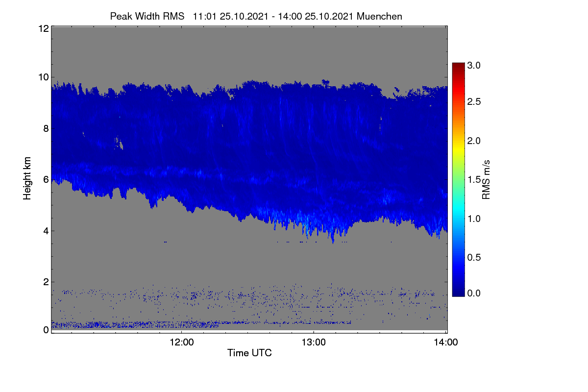Click the 1.0 colorbar tick value
Viewport: 588px width, 392px height.
click(x=474, y=219)
